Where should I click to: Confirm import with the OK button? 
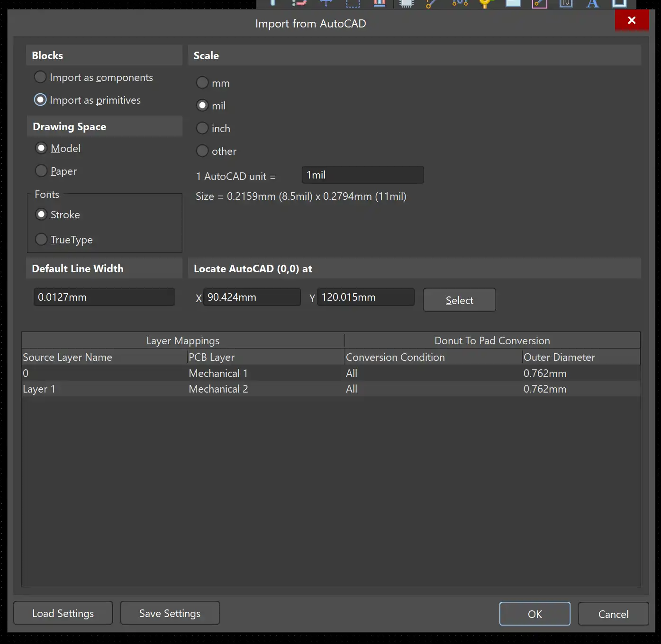point(535,614)
